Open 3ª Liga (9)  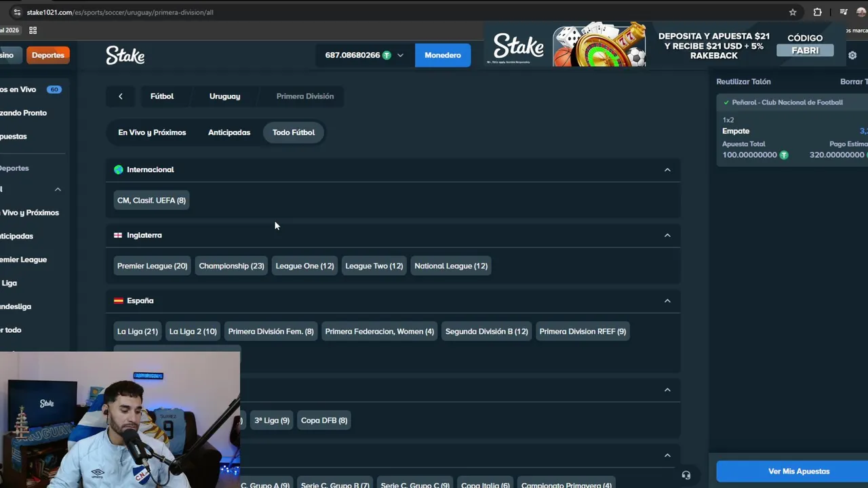tap(271, 420)
